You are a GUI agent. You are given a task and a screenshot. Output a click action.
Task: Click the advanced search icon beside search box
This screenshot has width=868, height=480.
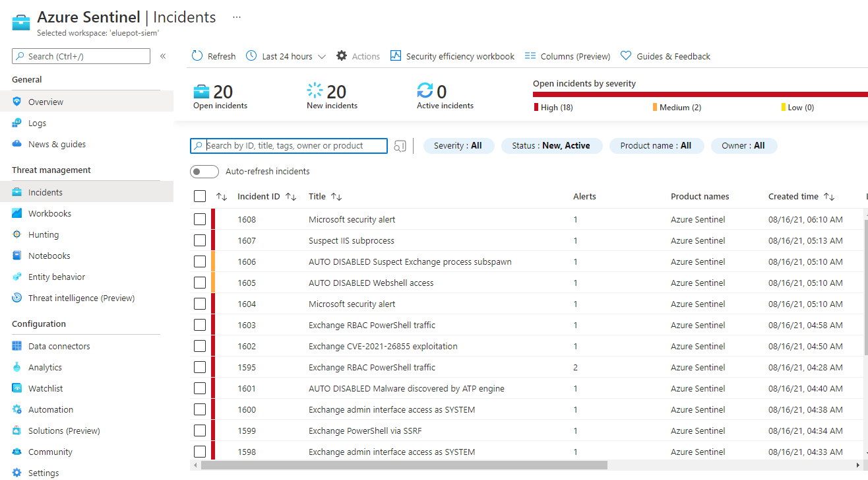click(x=400, y=146)
